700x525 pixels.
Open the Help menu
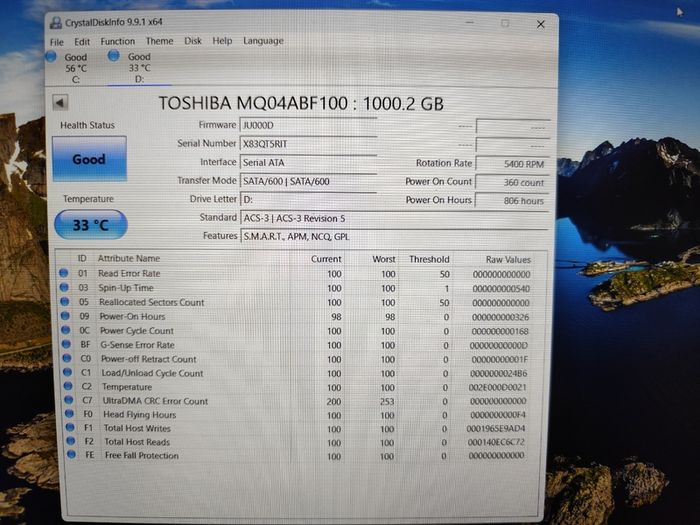tap(222, 41)
